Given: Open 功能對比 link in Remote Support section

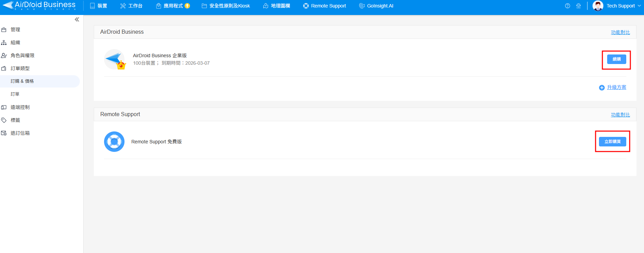Looking at the screenshot, I should 620,115.
